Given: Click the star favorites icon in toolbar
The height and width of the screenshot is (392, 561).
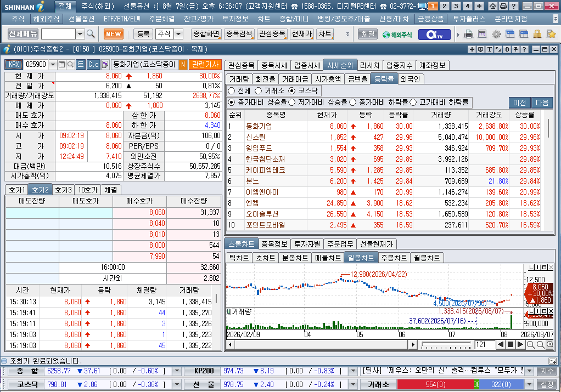Looking at the screenshot, I should [x=551, y=35].
